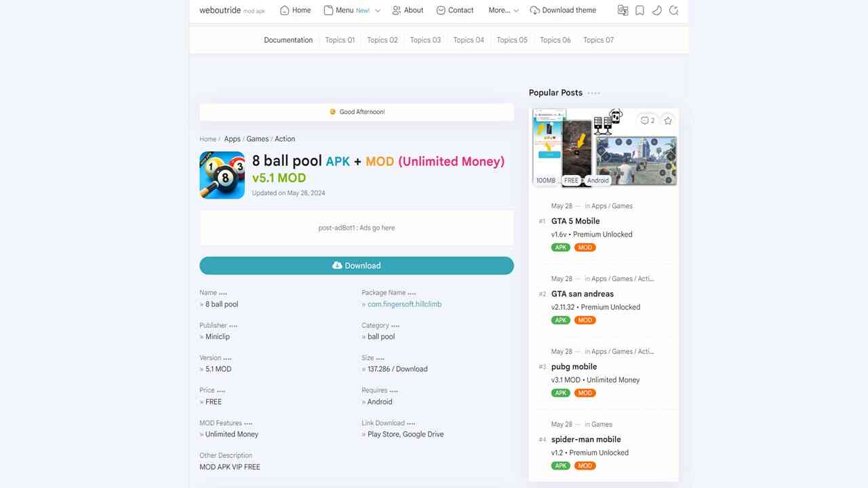This screenshot has width=868, height=488.
Task: Open the Topics 04 tab
Action: (469, 40)
